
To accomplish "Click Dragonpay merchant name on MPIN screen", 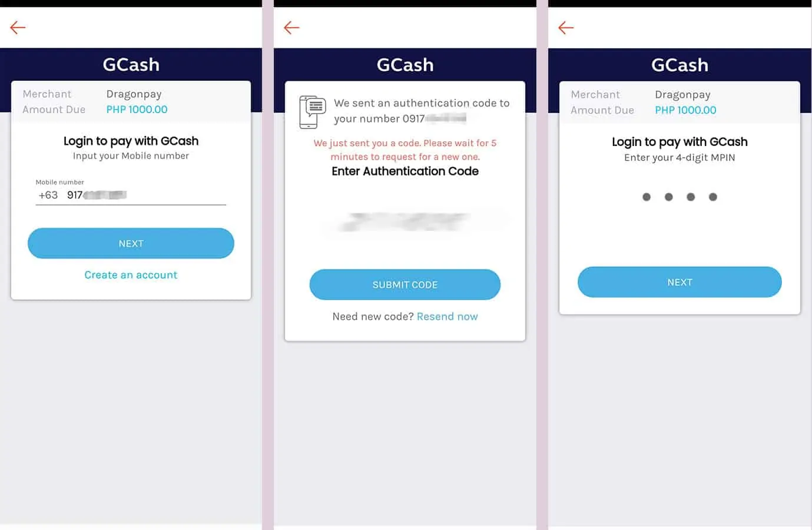I will pos(682,95).
